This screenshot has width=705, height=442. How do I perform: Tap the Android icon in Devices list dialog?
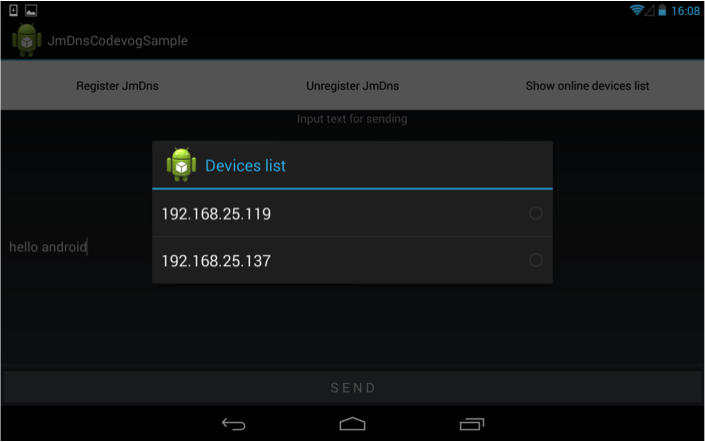181,165
